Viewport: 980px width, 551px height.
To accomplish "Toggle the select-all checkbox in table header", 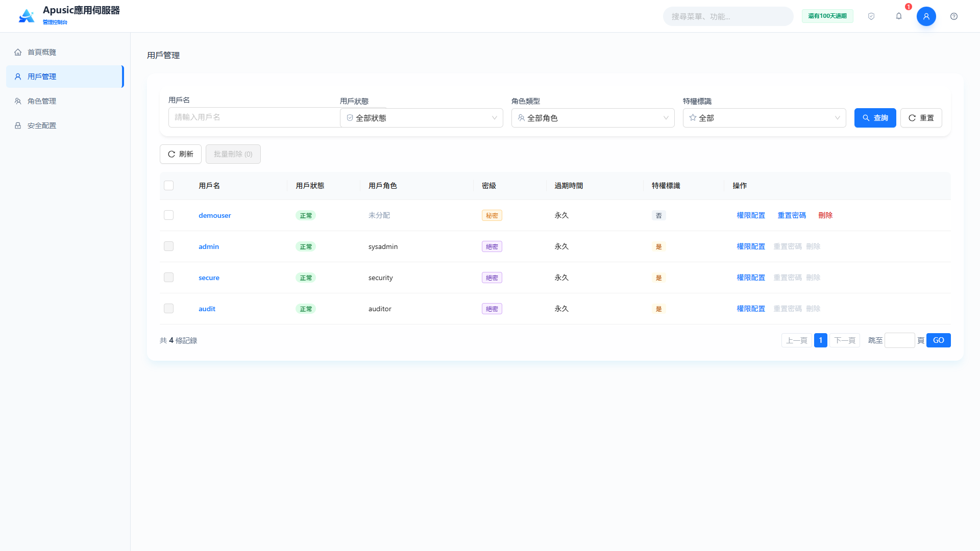I will click(x=169, y=186).
